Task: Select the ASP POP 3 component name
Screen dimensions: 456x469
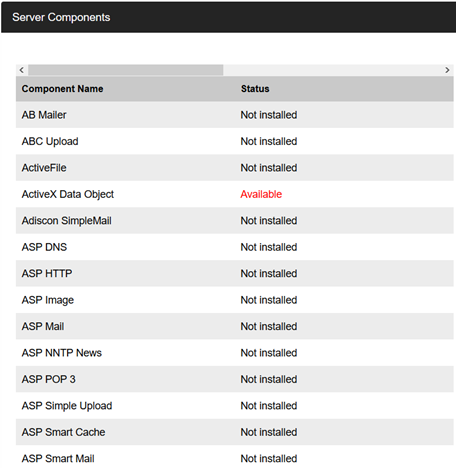Action: pyautogui.click(x=49, y=379)
